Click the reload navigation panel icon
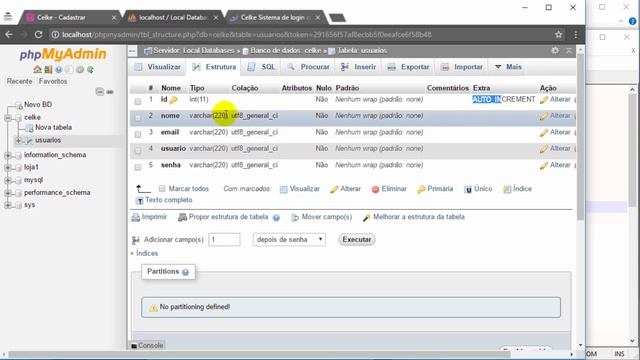 (x=90, y=69)
